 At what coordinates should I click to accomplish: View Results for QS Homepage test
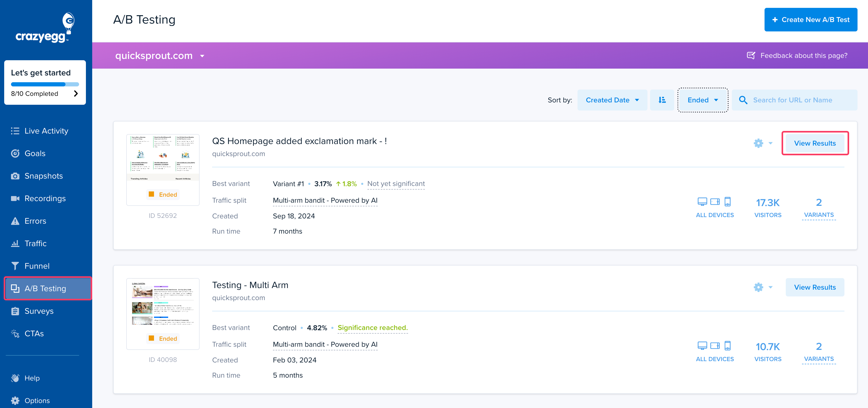[815, 143]
